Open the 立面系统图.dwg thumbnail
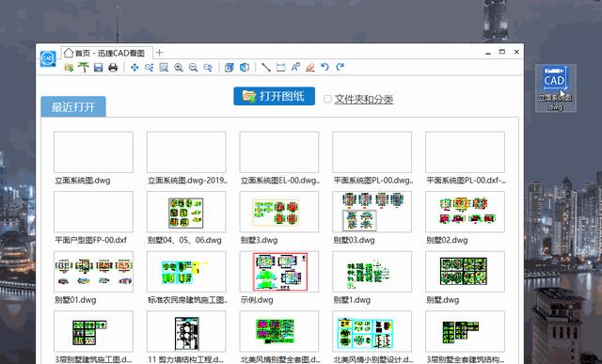The height and width of the screenshot is (364, 602). (93, 152)
